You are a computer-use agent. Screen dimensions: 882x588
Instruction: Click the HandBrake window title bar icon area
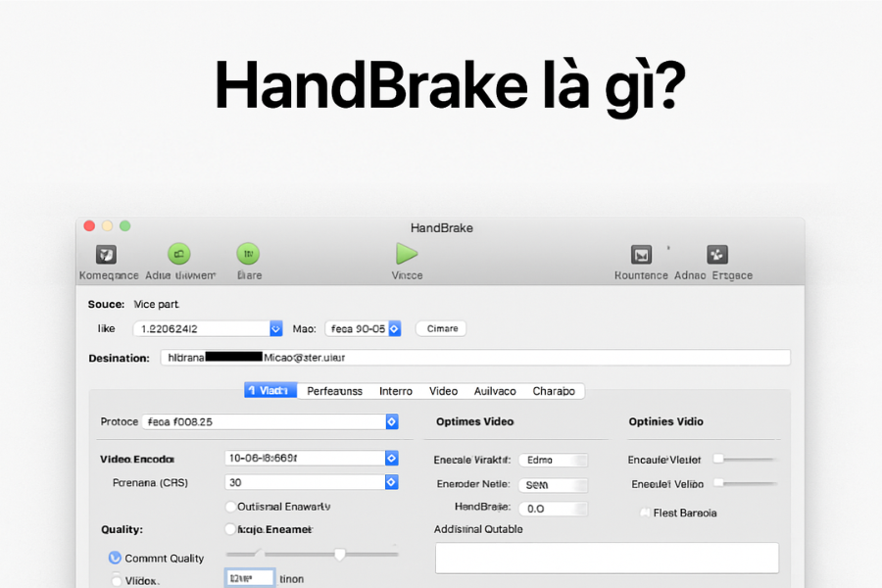[x=441, y=227]
